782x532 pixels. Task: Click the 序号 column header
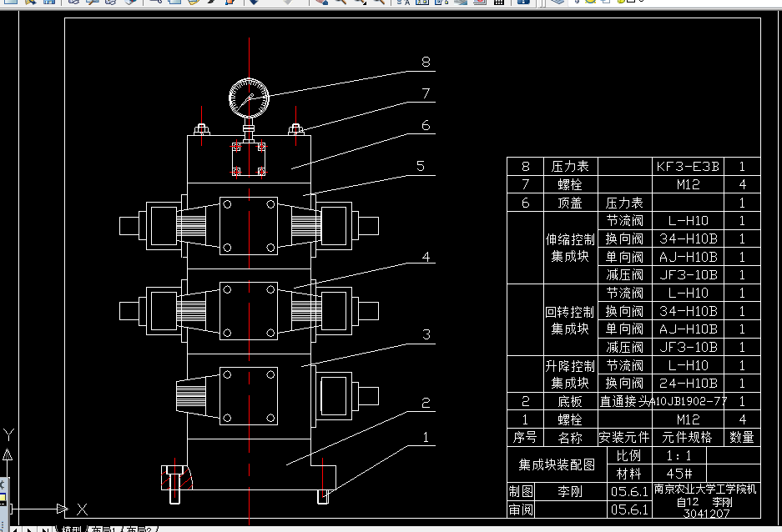pyautogui.click(x=525, y=437)
